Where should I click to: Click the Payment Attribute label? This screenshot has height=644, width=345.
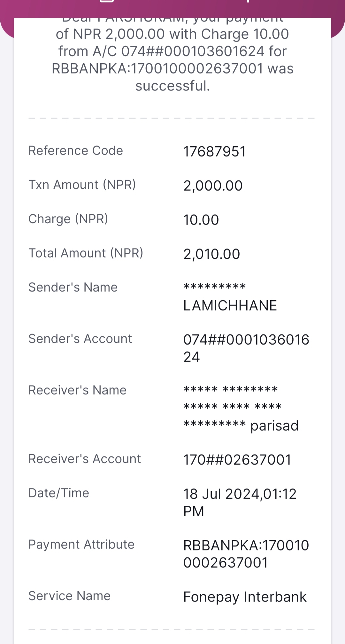(x=81, y=544)
